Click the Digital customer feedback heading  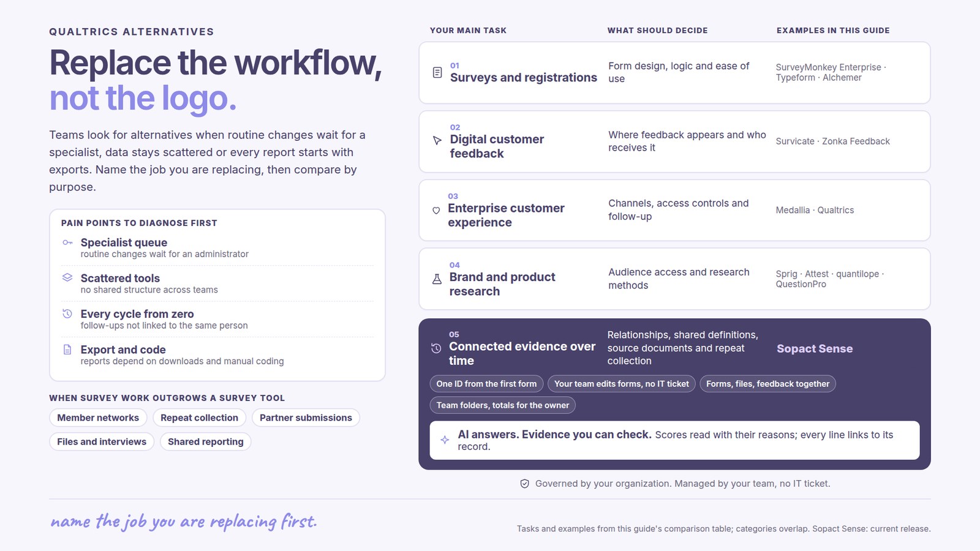(x=497, y=146)
